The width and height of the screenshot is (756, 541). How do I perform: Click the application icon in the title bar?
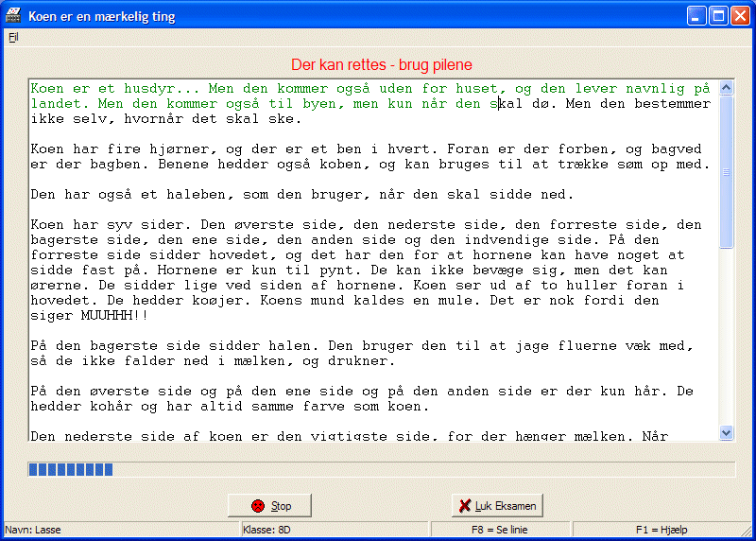14,16
